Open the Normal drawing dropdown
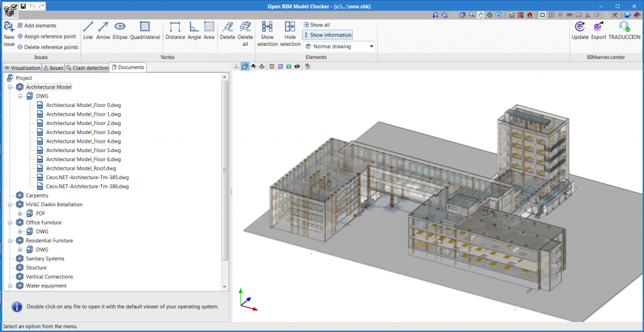Viewport: 644px width, 332px height. (339, 47)
